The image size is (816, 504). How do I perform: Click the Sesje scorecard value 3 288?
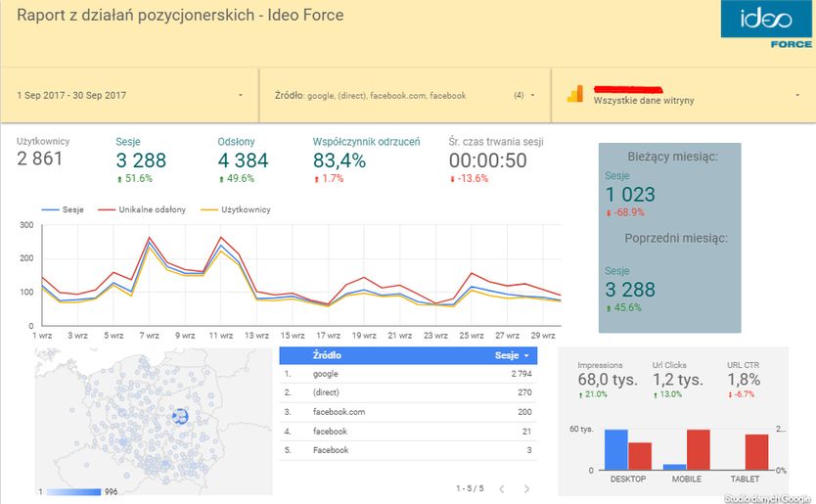tap(141, 160)
